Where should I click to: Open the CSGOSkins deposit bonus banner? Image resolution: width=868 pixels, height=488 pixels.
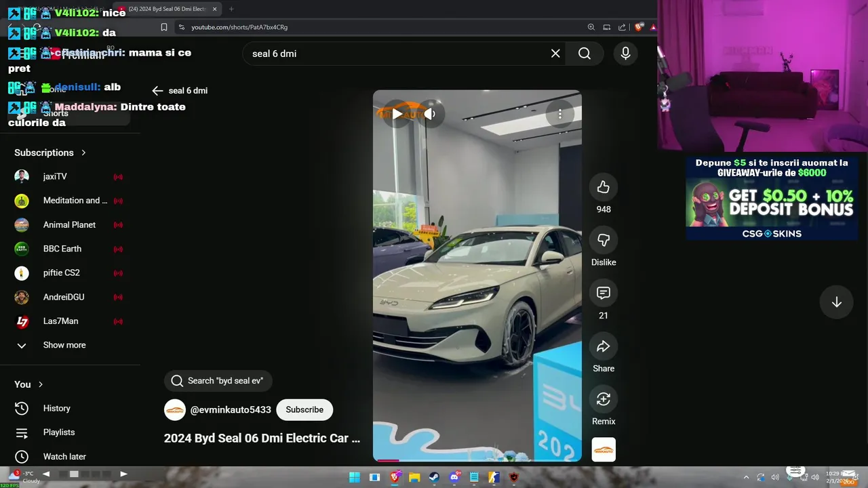pos(772,199)
